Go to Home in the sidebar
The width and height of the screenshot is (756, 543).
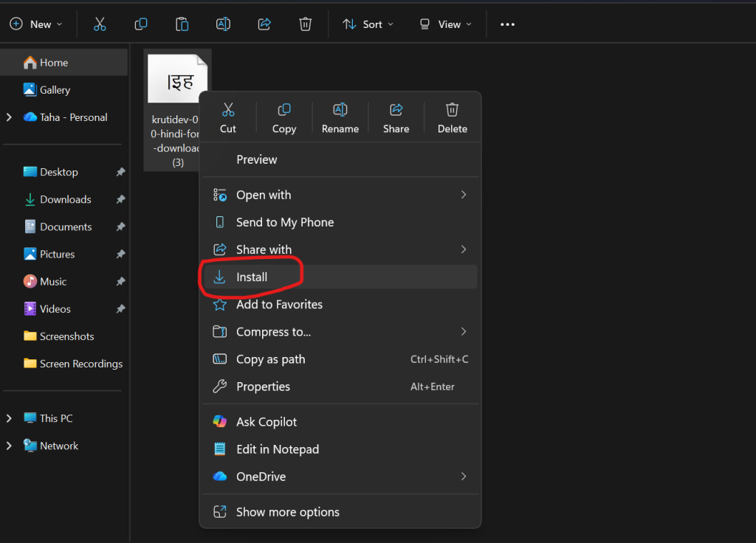(x=65, y=63)
